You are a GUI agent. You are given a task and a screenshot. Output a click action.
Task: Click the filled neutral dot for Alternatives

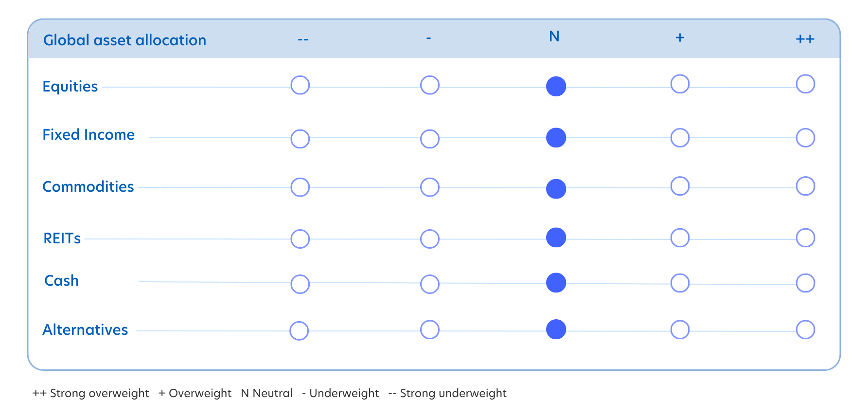[556, 329]
